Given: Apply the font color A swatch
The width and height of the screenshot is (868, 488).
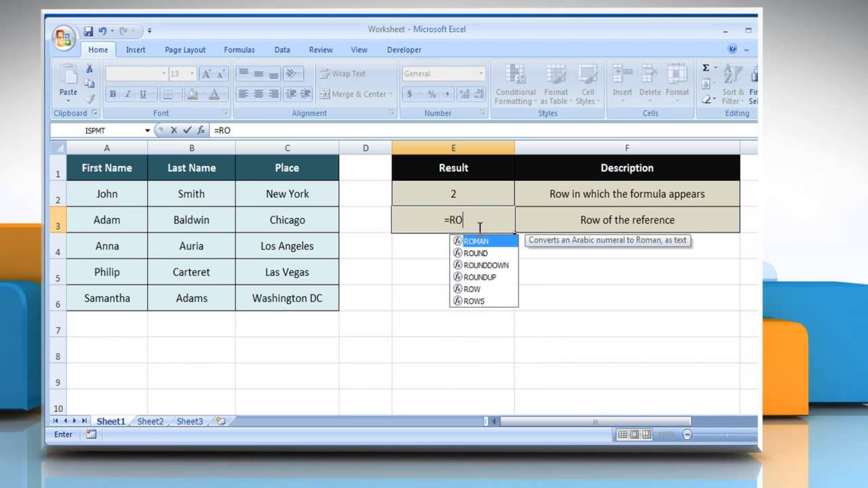Looking at the screenshot, I should tap(214, 94).
